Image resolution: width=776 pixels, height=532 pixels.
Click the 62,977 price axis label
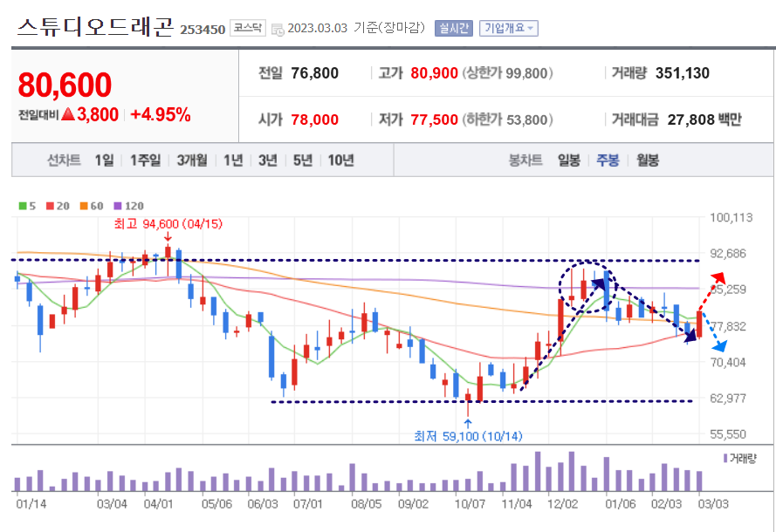728,398
